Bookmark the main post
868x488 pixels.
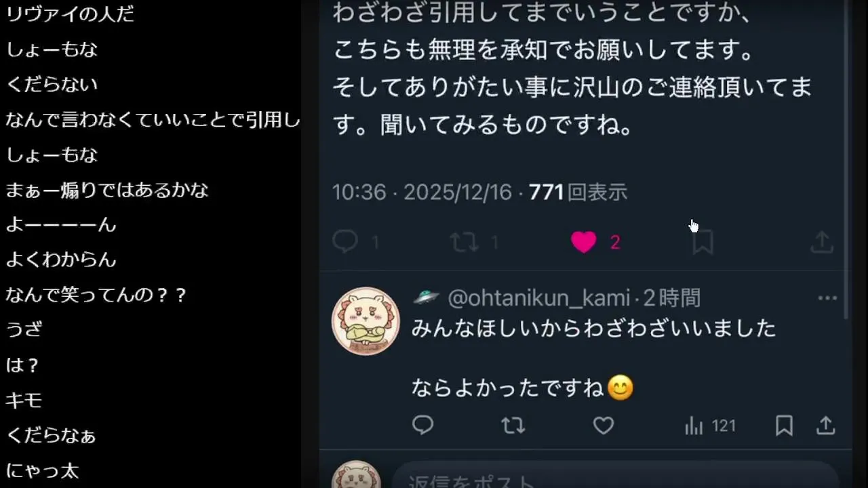(x=703, y=242)
